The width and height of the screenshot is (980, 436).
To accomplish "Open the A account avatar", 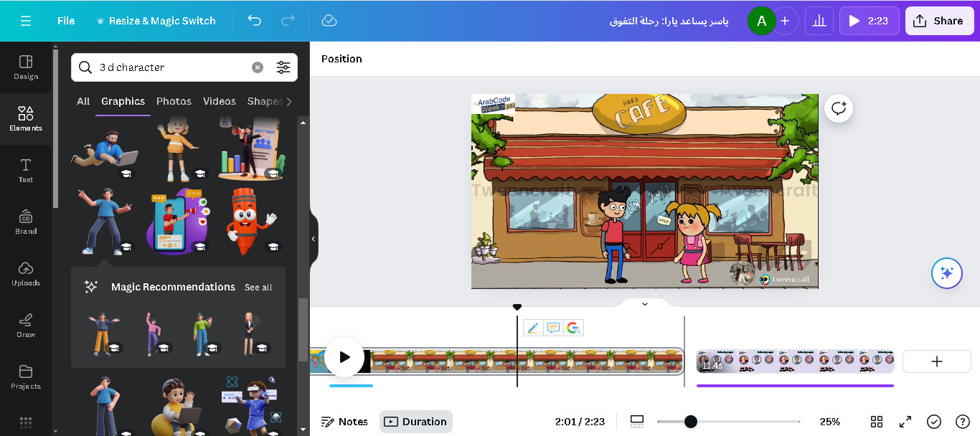I will click(x=761, y=21).
